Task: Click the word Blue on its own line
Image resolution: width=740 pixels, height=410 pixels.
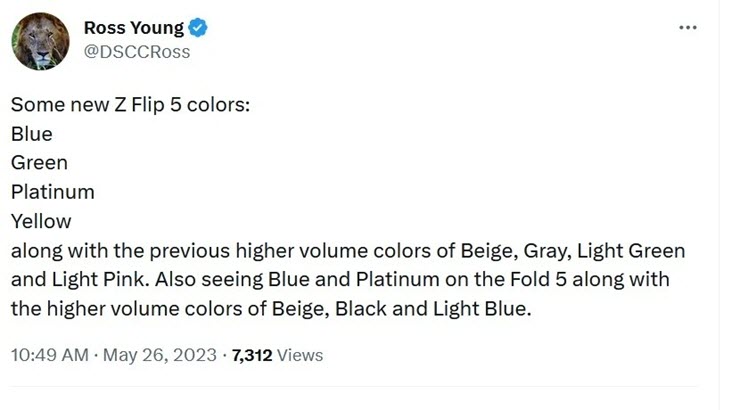Action: coord(32,133)
